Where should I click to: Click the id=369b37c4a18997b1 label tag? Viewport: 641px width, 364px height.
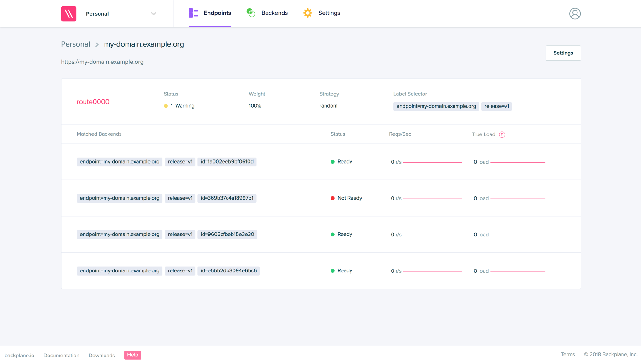click(x=227, y=198)
